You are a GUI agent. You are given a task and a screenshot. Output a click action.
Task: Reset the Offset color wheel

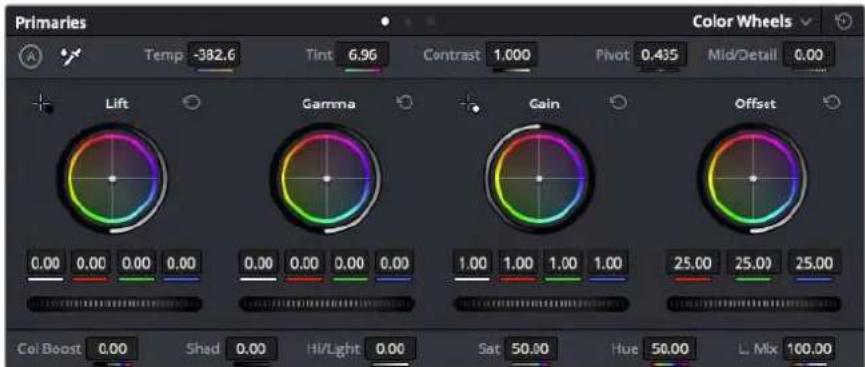pos(832,103)
